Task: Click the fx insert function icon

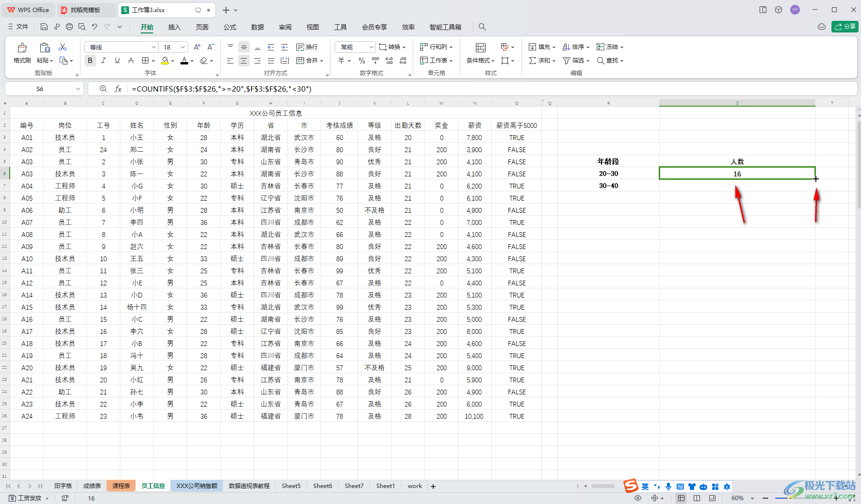Action: click(118, 89)
